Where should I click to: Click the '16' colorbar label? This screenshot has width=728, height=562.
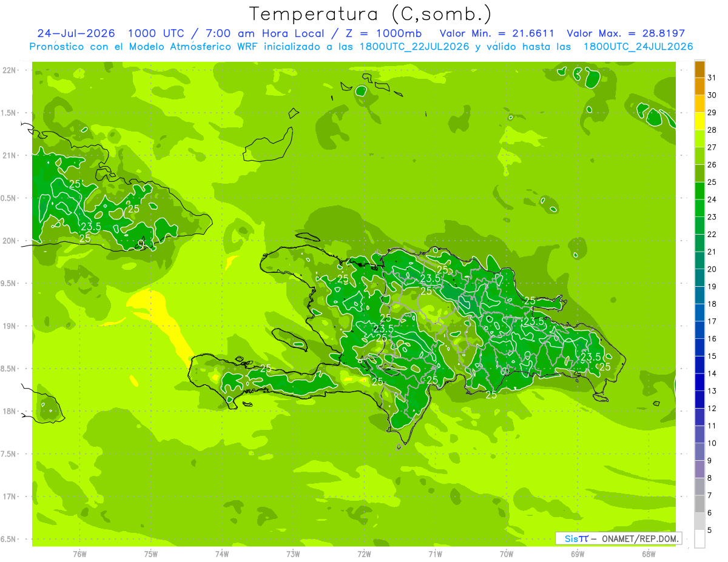tap(712, 339)
